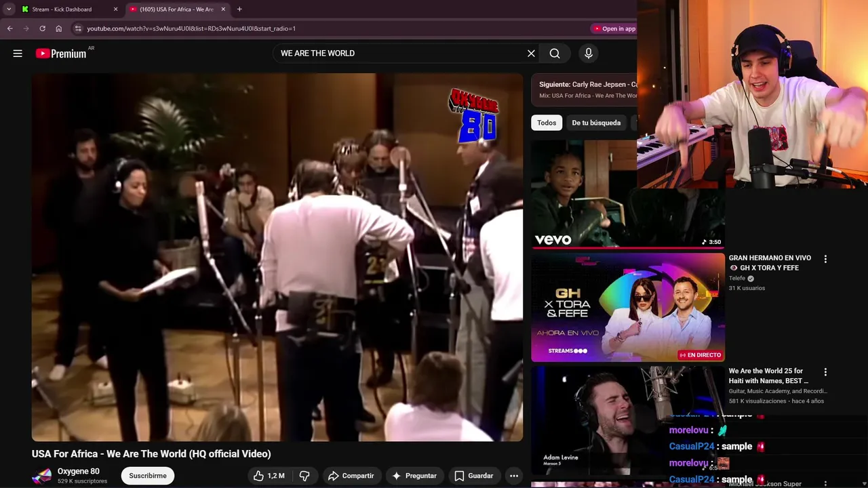Open more actions three-dot menu under video
Screen dimensions: 868x488
pyautogui.click(x=514, y=476)
